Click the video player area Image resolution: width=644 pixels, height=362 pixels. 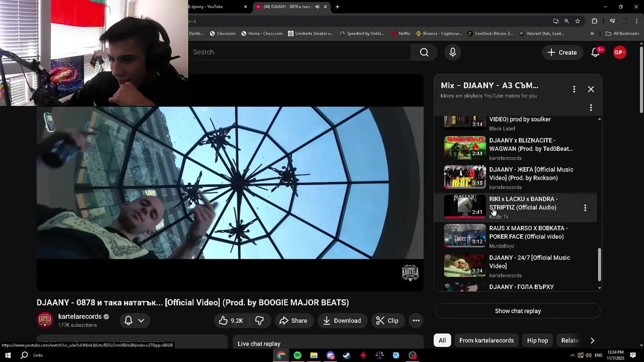230,183
